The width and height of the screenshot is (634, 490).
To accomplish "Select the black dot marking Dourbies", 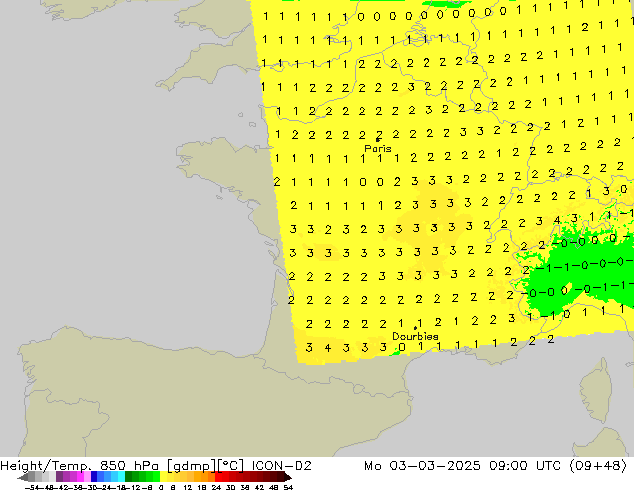I will pos(415,328).
